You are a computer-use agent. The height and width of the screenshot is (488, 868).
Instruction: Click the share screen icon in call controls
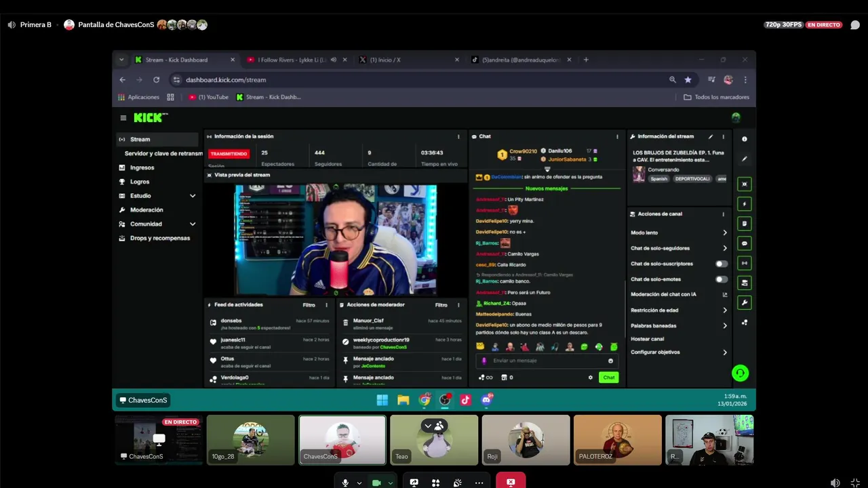tap(414, 483)
